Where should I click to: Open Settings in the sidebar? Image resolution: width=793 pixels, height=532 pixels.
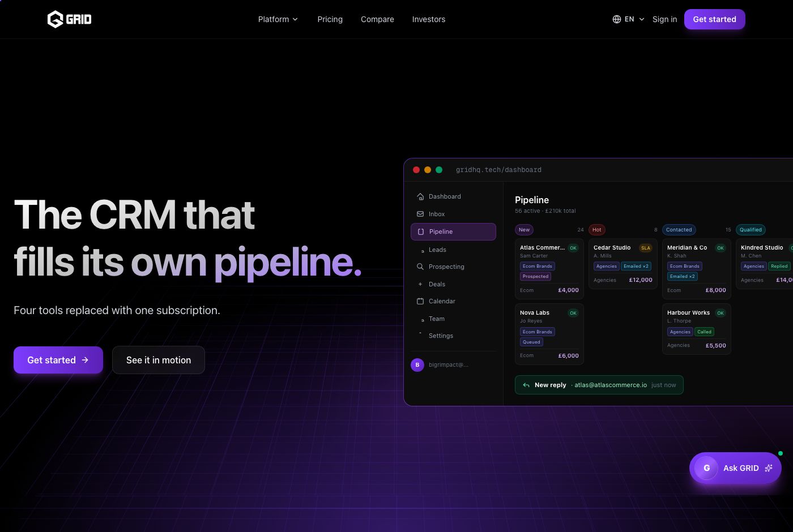453,336
